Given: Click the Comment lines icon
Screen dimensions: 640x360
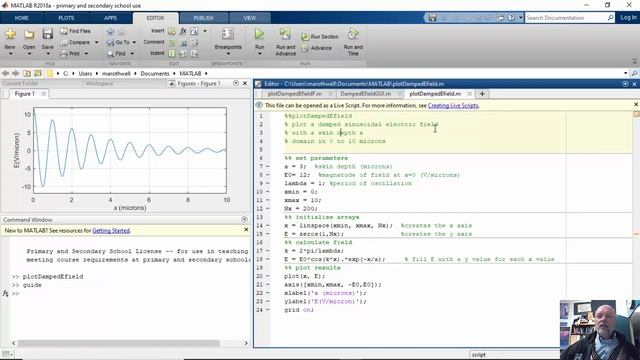Looking at the screenshot, I should click(172, 42).
